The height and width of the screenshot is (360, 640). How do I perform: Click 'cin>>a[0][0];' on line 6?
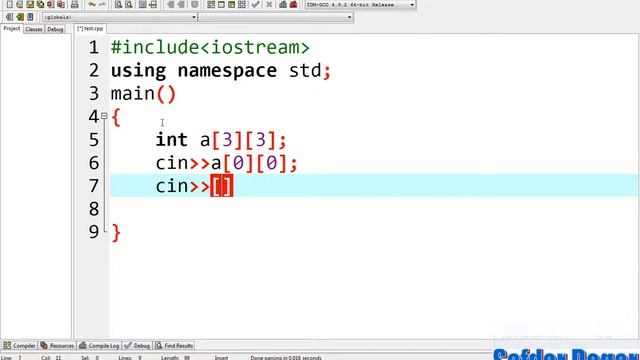(227, 163)
